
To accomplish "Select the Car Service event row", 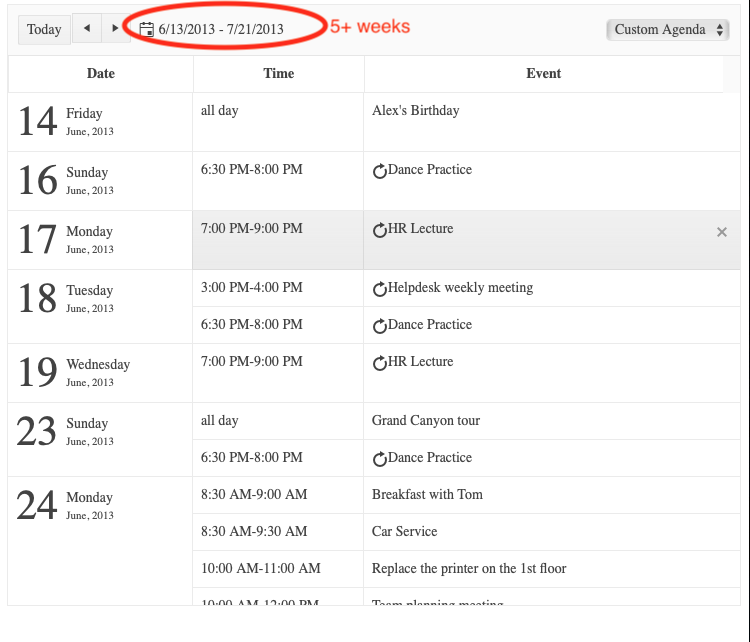I will pos(466,532).
